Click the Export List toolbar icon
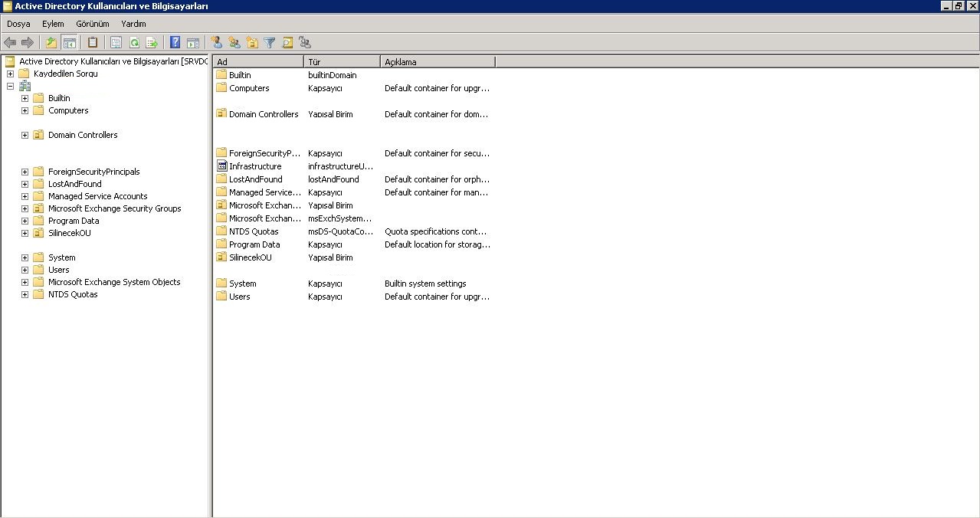This screenshot has width=980, height=518. click(152, 43)
